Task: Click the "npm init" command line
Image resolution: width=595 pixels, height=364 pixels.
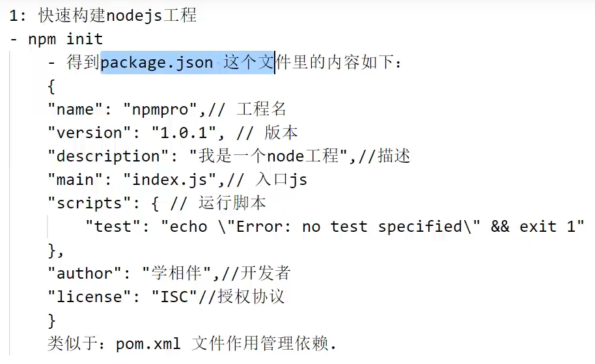Action: pyautogui.click(x=65, y=39)
